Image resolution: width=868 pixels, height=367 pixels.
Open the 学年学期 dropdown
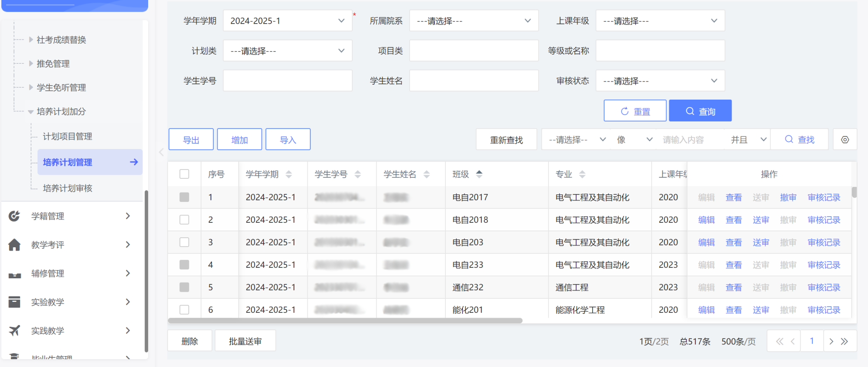[x=287, y=21]
